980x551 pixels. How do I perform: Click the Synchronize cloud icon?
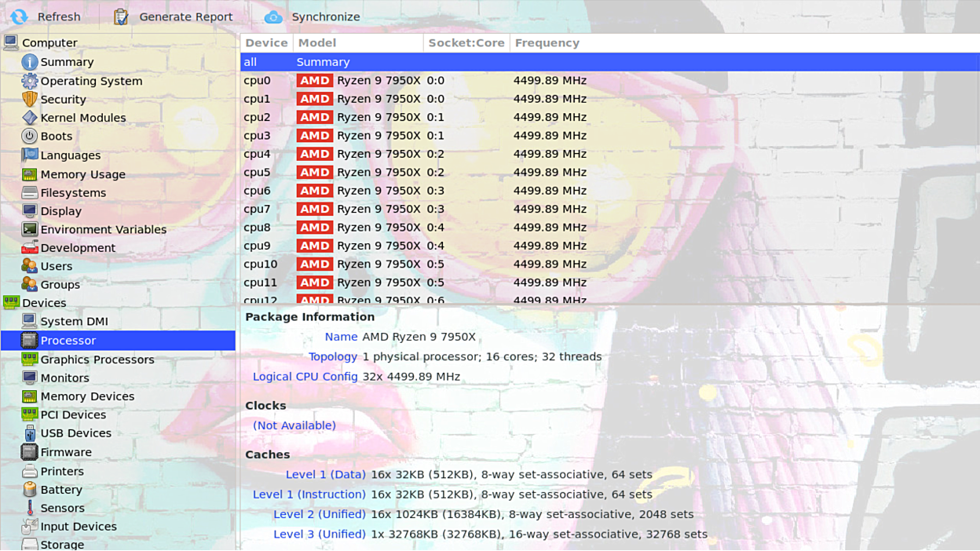click(x=272, y=16)
